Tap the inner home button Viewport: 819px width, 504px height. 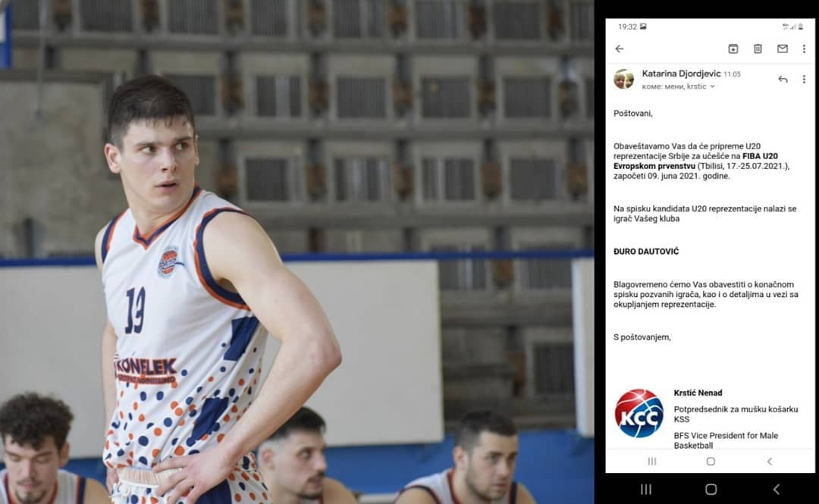pos(711,461)
